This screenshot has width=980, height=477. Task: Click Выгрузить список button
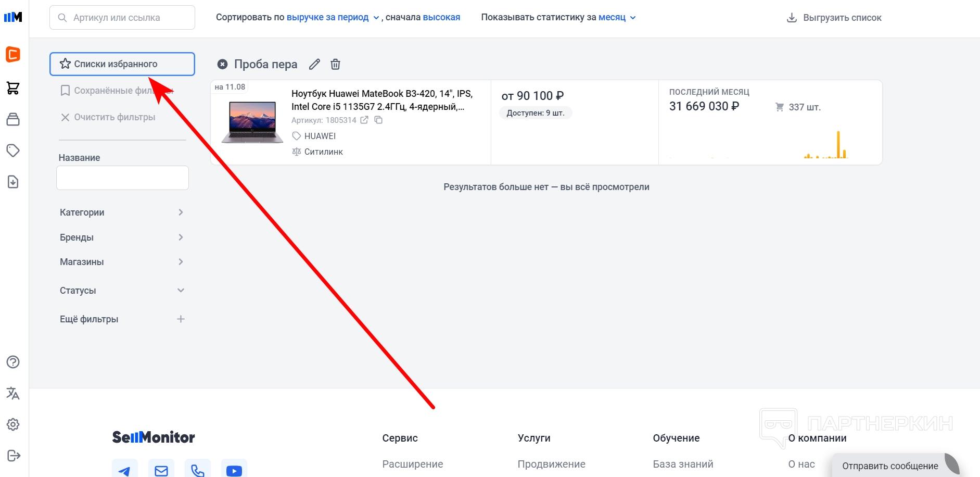click(834, 18)
